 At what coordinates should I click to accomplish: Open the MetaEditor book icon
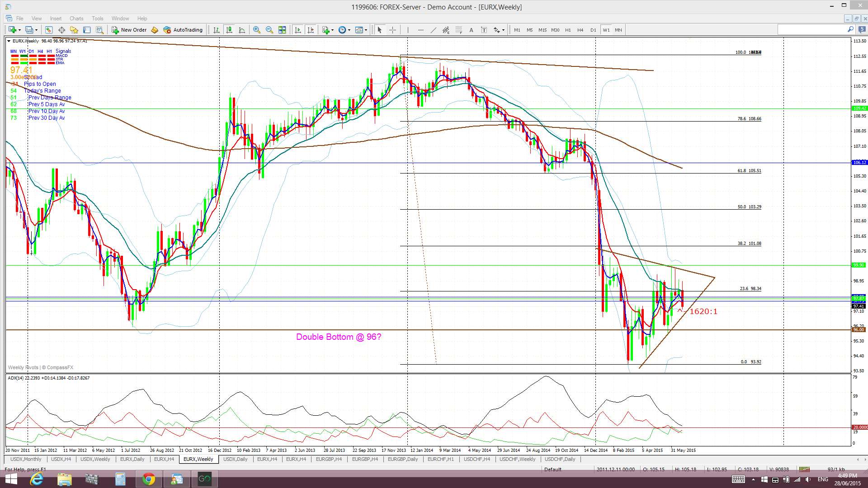[155, 30]
